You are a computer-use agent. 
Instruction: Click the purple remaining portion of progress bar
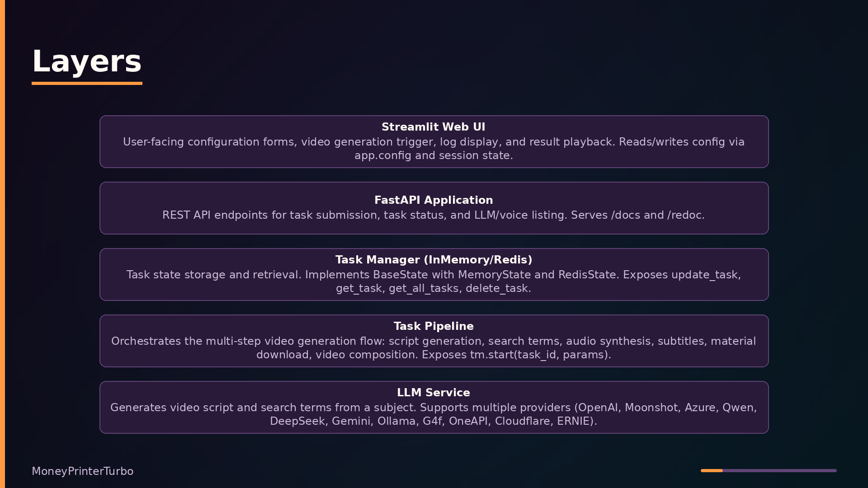click(x=780, y=470)
